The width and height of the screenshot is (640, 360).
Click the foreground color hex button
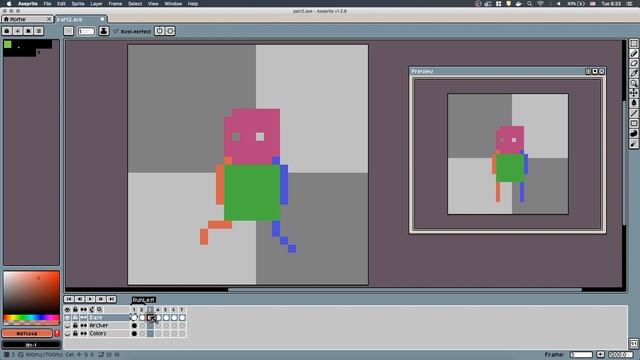[x=27, y=333]
